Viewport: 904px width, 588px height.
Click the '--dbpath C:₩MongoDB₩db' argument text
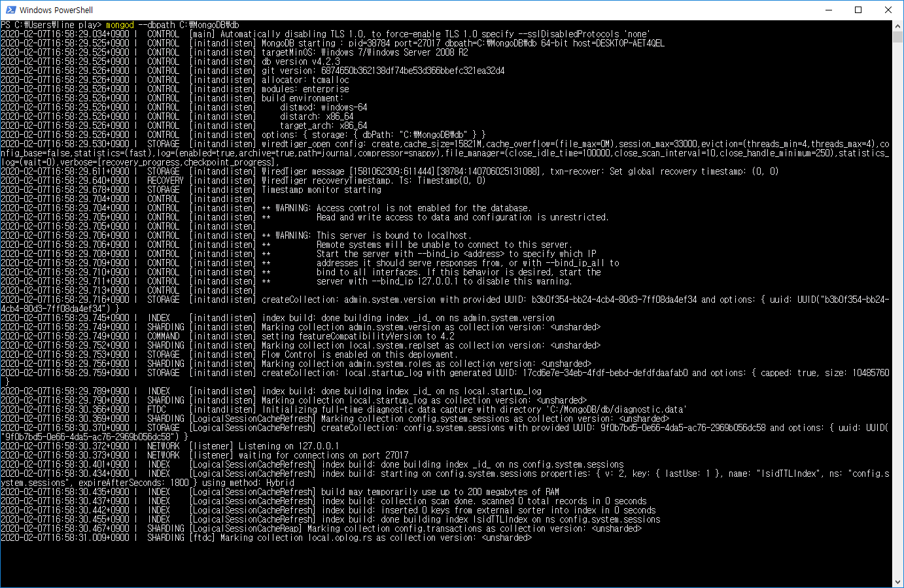tap(188, 25)
